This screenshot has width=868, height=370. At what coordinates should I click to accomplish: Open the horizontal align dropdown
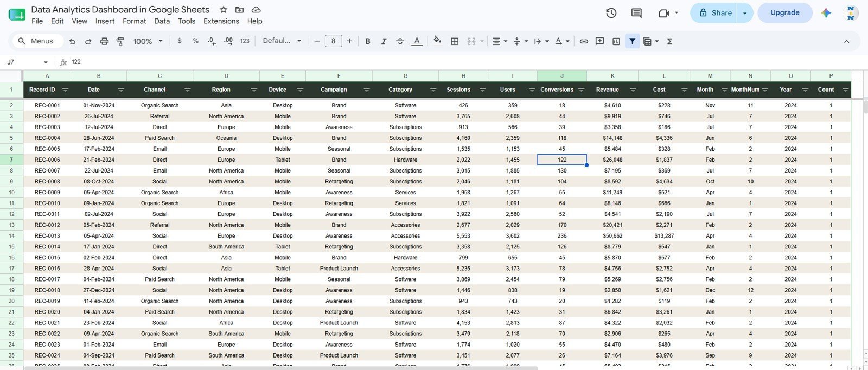point(500,41)
